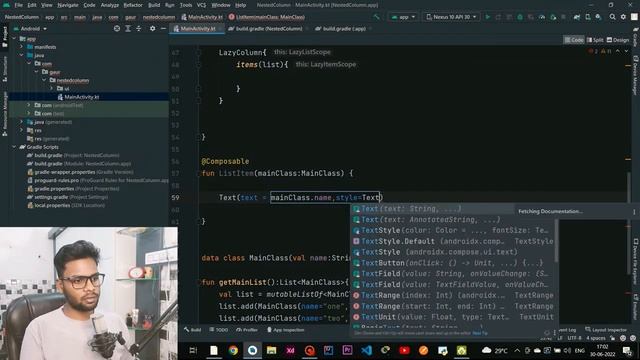Collapse the app module tree node
This screenshot has width=640, height=360.
(x=15, y=38)
